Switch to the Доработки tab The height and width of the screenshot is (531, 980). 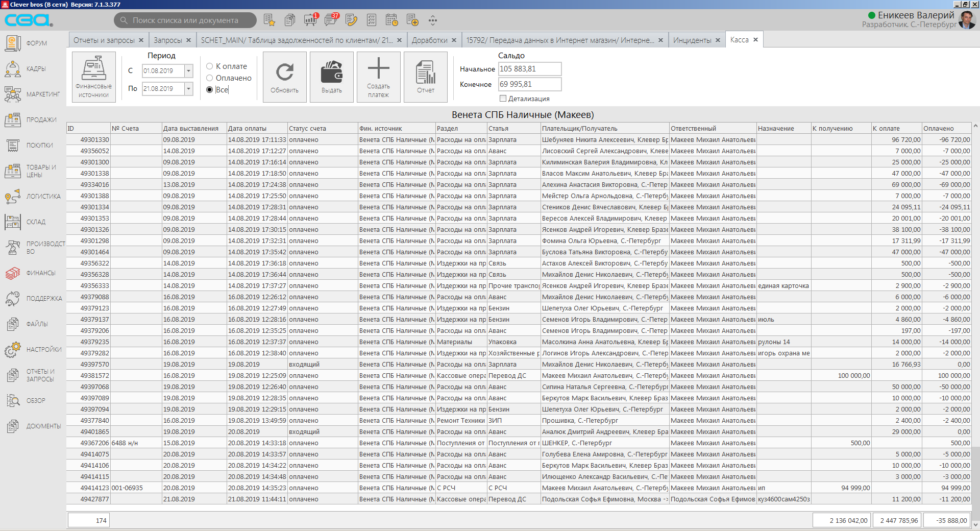point(429,40)
